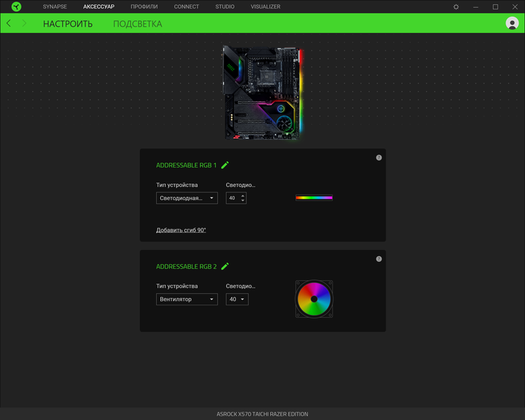Select the ПОДСВЕТКА subtab
The height and width of the screenshot is (420, 525).
pyautogui.click(x=137, y=24)
